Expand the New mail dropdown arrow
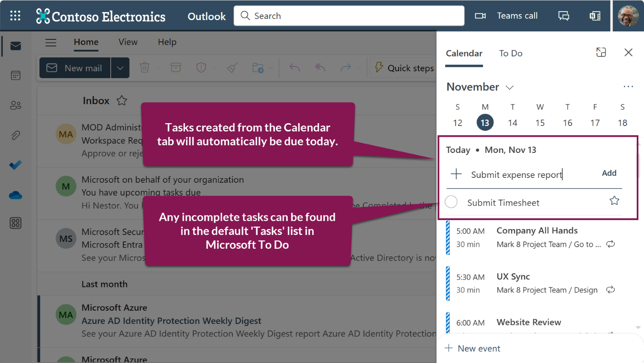The height and width of the screenshot is (363, 644). coord(120,68)
